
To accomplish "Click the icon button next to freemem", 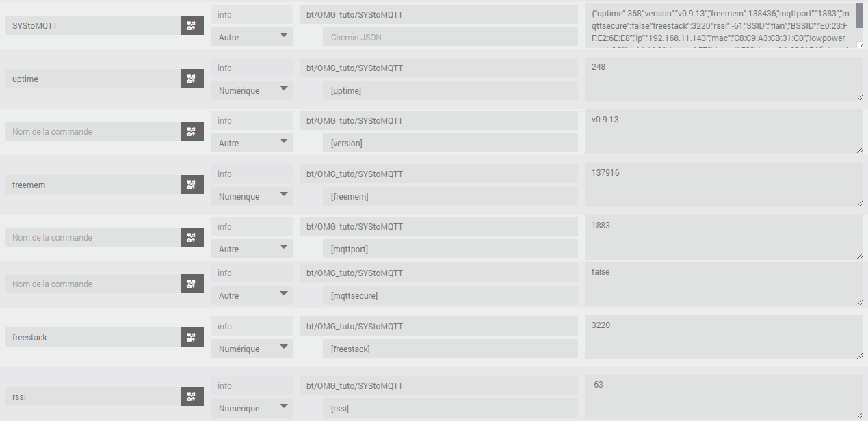I will (x=192, y=185).
